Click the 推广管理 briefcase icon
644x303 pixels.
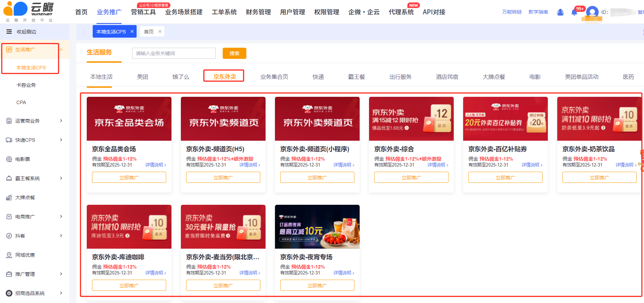9,274
